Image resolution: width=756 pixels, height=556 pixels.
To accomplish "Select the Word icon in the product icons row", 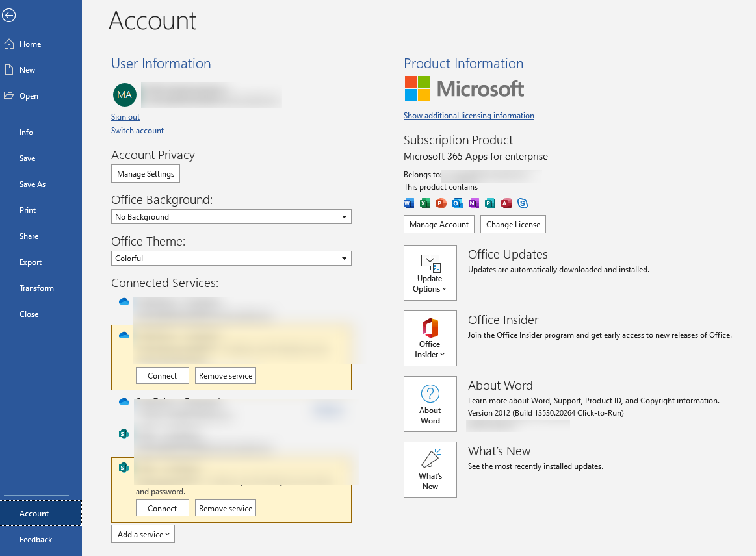I will click(x=408, y=203).
